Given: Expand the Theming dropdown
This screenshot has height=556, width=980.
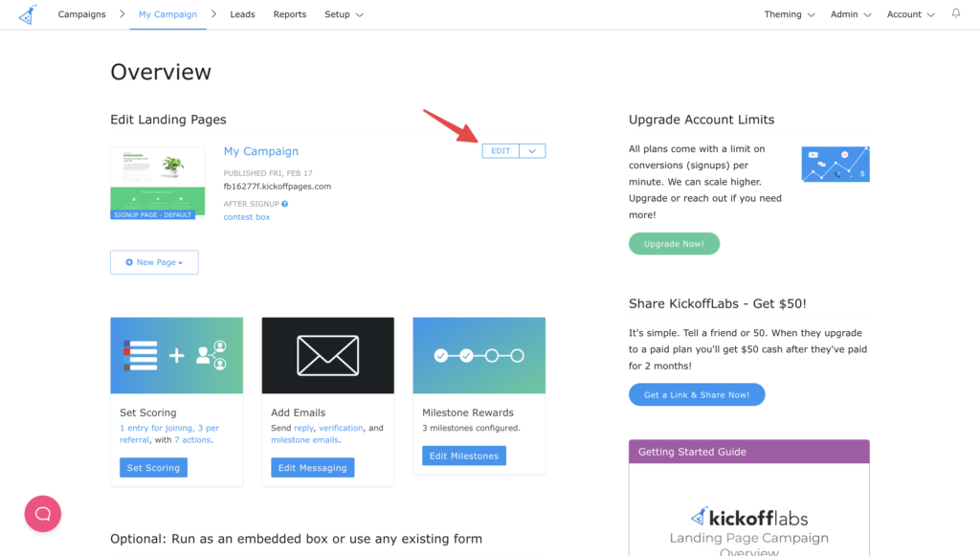Looking at the screenshot, I should pyautogui.click(x=790, y=14).
